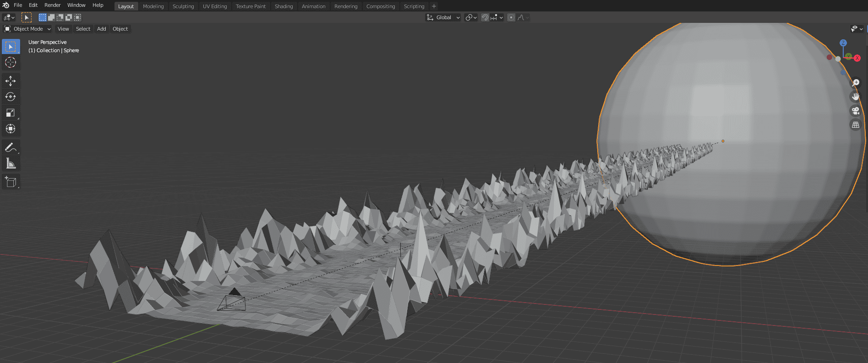Choose the Scale tool
The height and width of the screenshot is (363, 868).
(11, 113)
